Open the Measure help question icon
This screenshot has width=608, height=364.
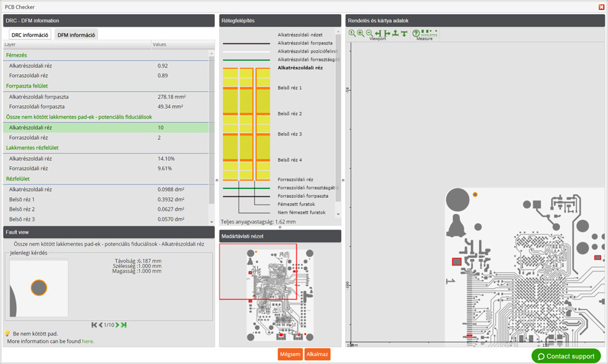(416, 33)
